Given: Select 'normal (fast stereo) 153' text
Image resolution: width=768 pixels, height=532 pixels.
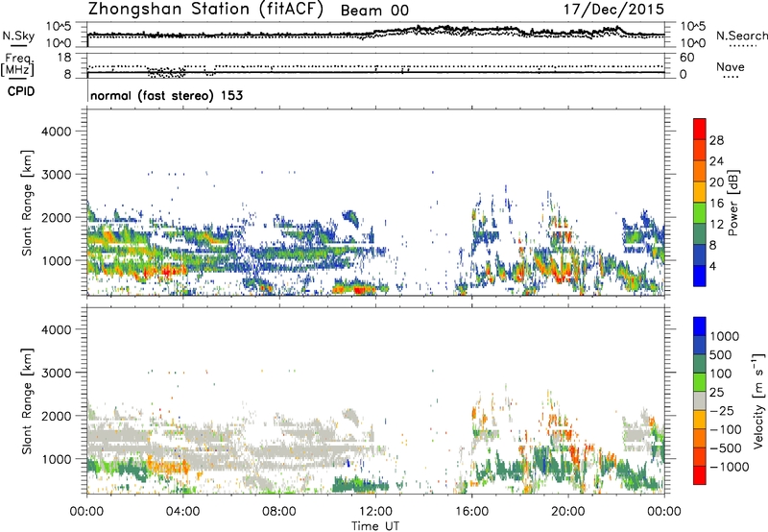Looking at the screenshot, I should (x=166, y=95).
